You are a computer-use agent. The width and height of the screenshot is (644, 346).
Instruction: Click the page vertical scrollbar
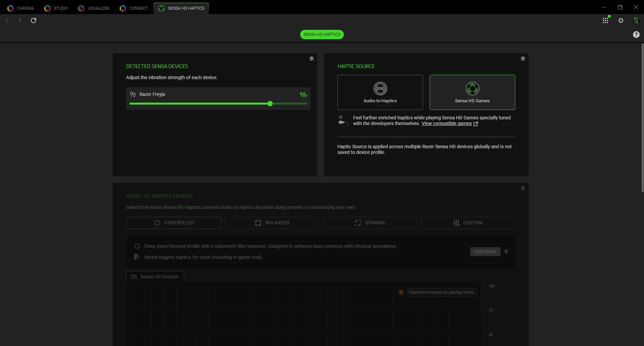[642, 117]
